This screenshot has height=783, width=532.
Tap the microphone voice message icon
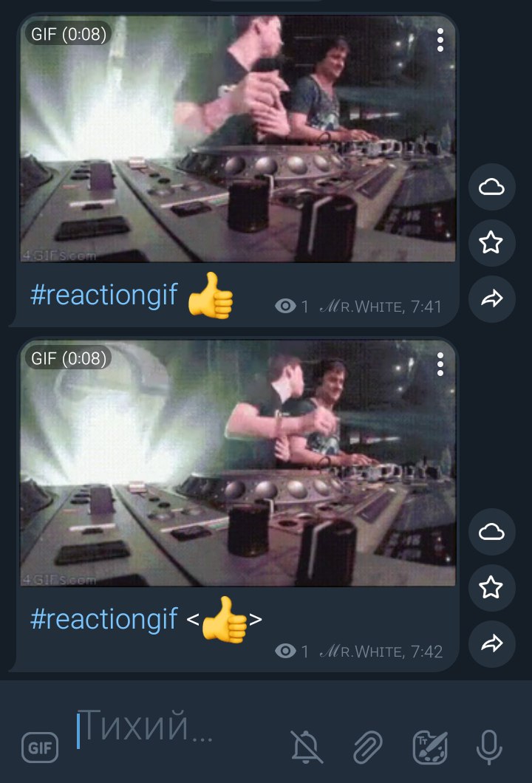click(x=489, y=747)
